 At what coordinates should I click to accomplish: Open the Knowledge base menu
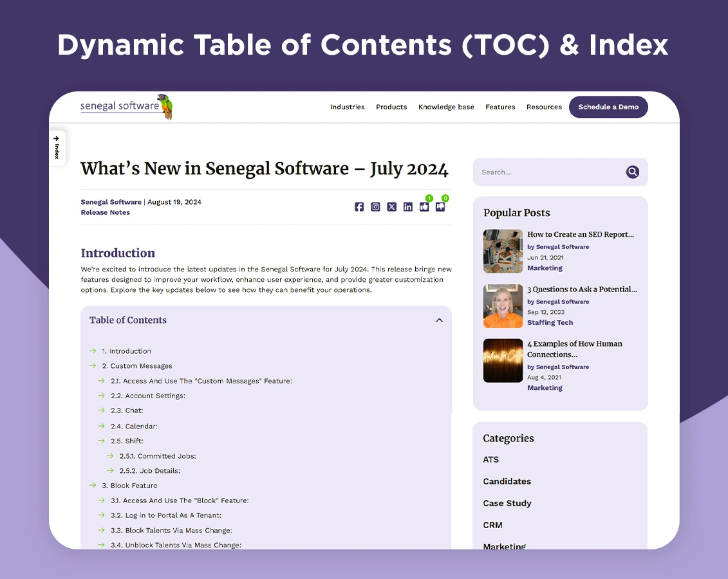[x=446, y=107]
